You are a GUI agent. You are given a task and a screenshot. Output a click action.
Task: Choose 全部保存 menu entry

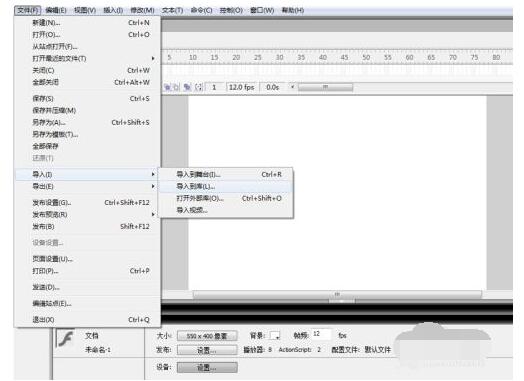(x=88, y=146)
